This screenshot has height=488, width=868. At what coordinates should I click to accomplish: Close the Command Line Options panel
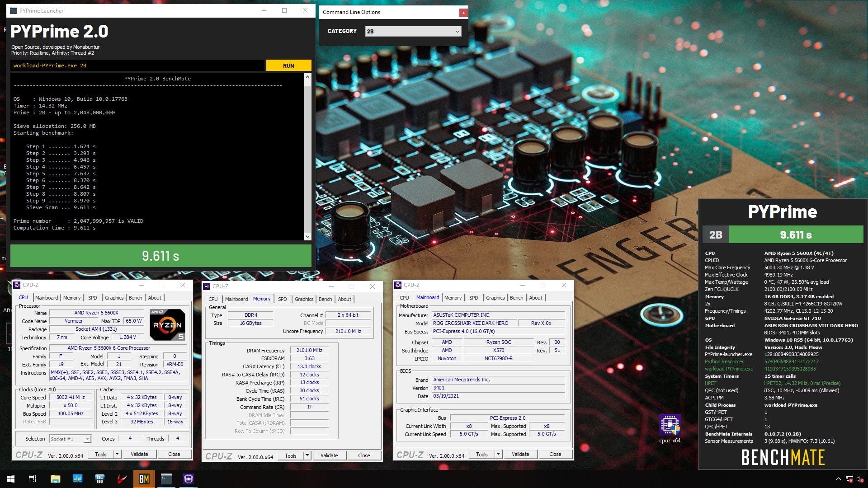click(x=463, y=13)
